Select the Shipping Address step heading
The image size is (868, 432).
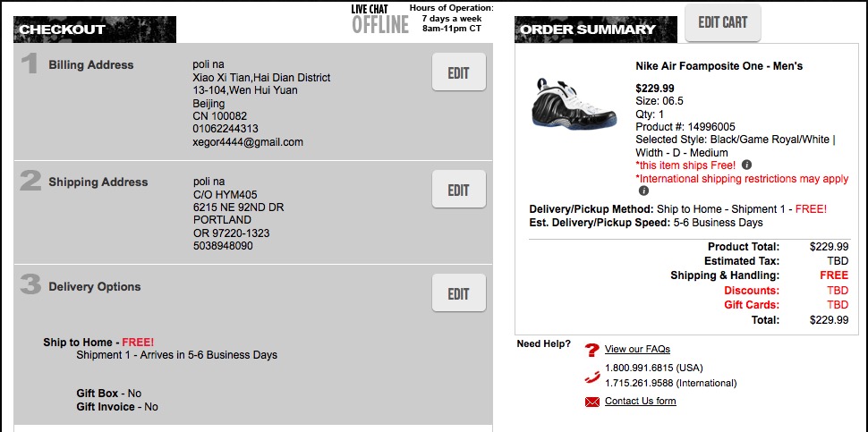coord(98,182)
